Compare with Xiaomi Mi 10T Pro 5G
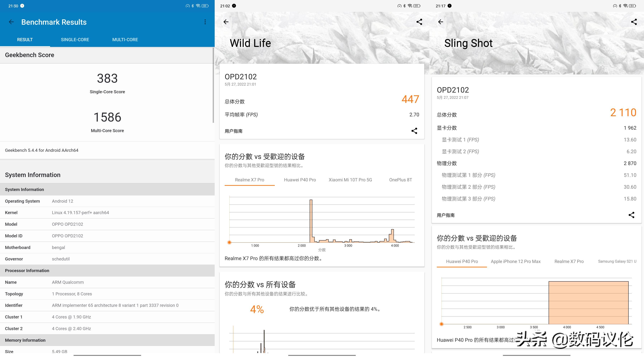The width and height of the screenshot is (644, 358). [350, 180]
